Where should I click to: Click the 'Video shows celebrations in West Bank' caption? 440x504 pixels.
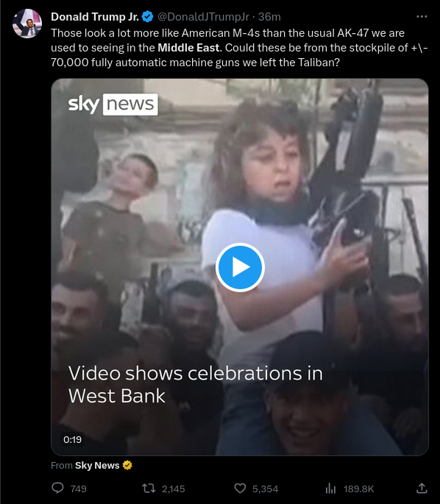196,384
